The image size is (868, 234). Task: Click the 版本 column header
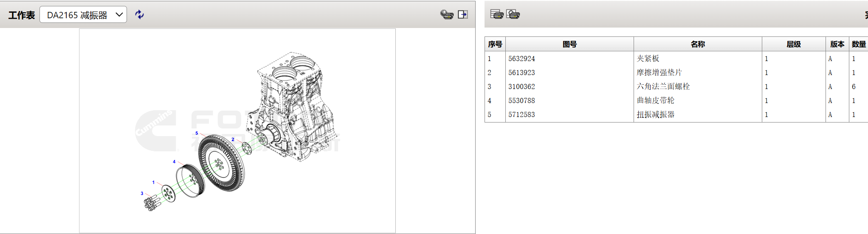tap(837, 44)
